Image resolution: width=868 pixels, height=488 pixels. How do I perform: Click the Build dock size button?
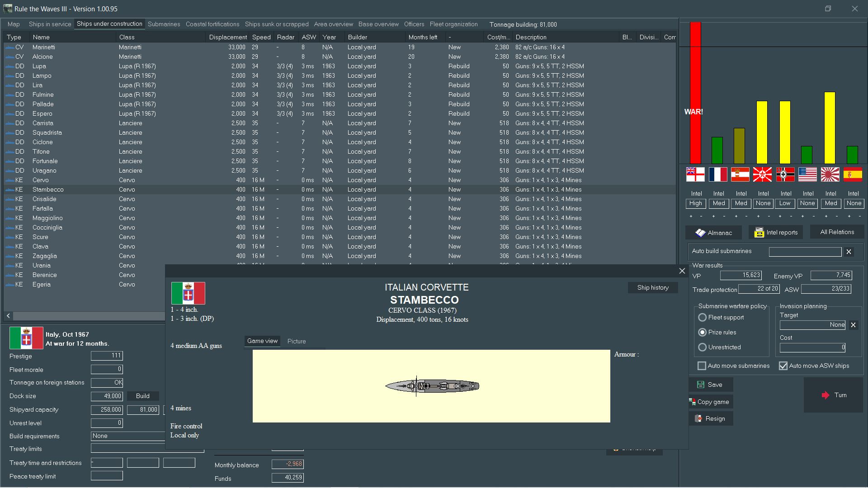(142, 396)
